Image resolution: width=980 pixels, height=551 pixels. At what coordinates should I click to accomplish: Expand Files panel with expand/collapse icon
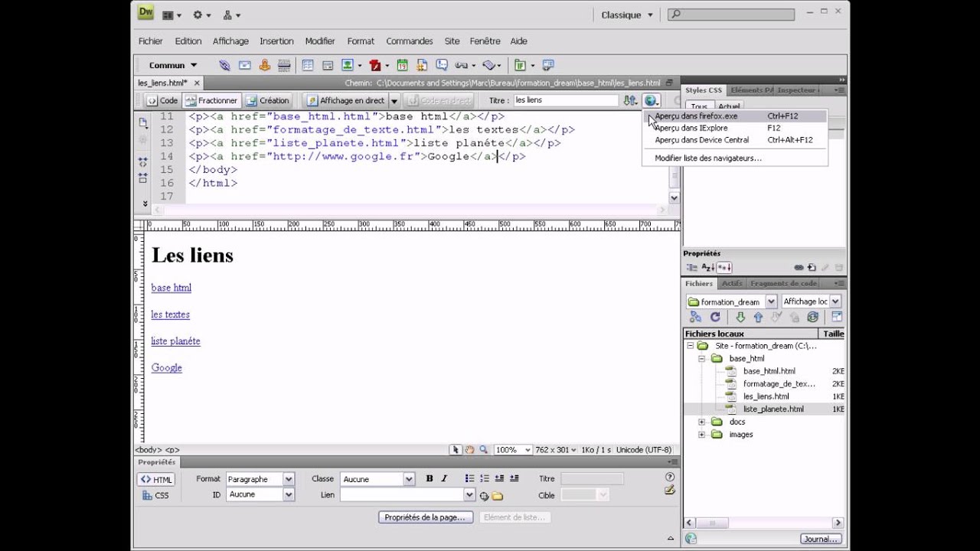(x=837, y=317)
